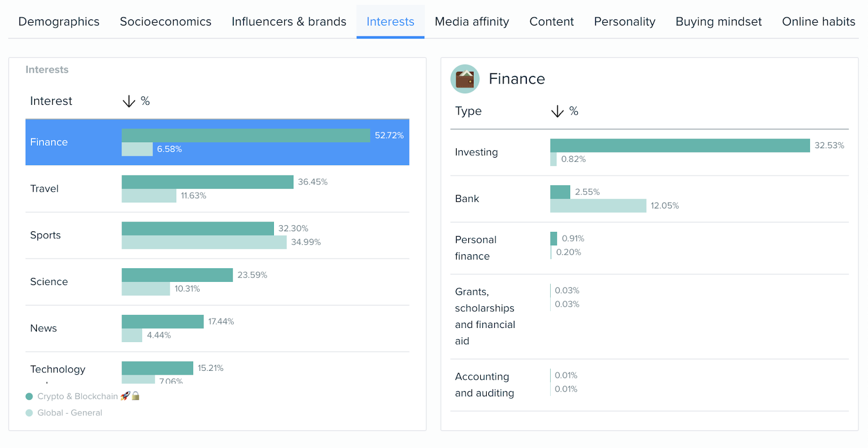Select the Buying mindset tab
The image size is (868, 448).
click(718, 21)
